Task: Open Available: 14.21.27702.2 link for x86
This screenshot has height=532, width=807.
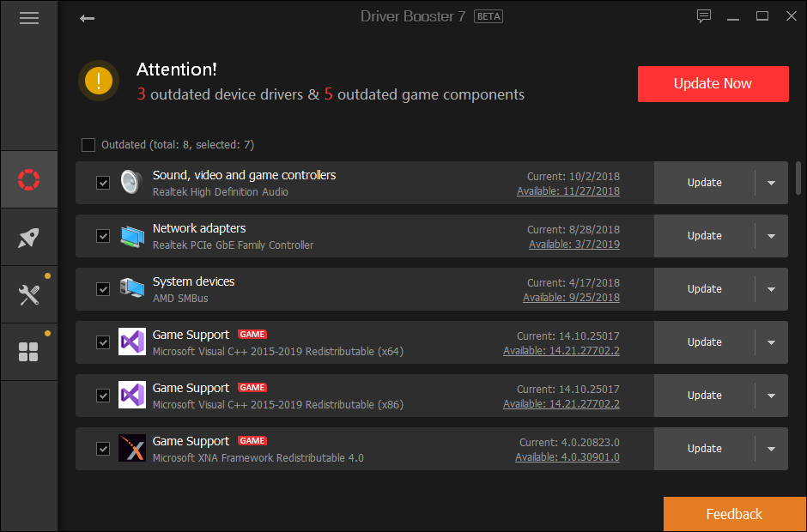Action: [x=561, y=404]
